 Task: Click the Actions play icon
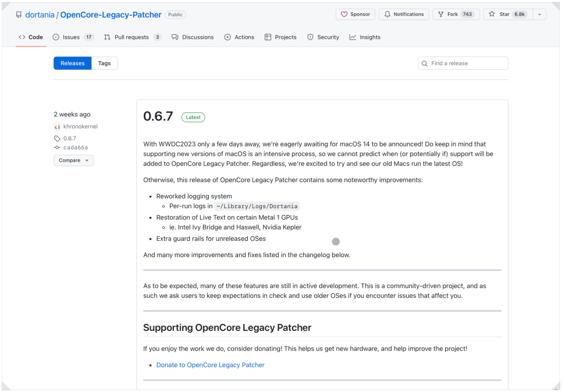(x=227, y=37)
